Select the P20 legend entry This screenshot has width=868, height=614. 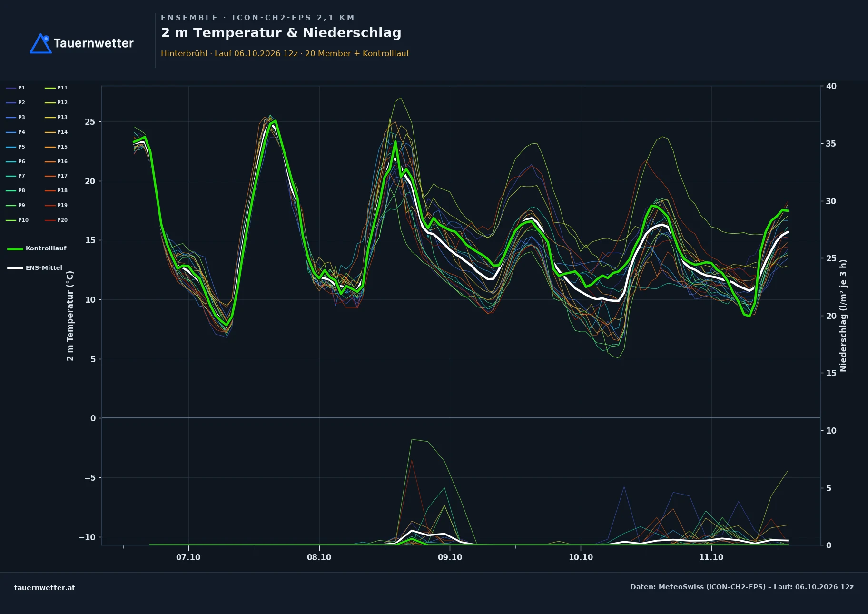tap(56, 220)
